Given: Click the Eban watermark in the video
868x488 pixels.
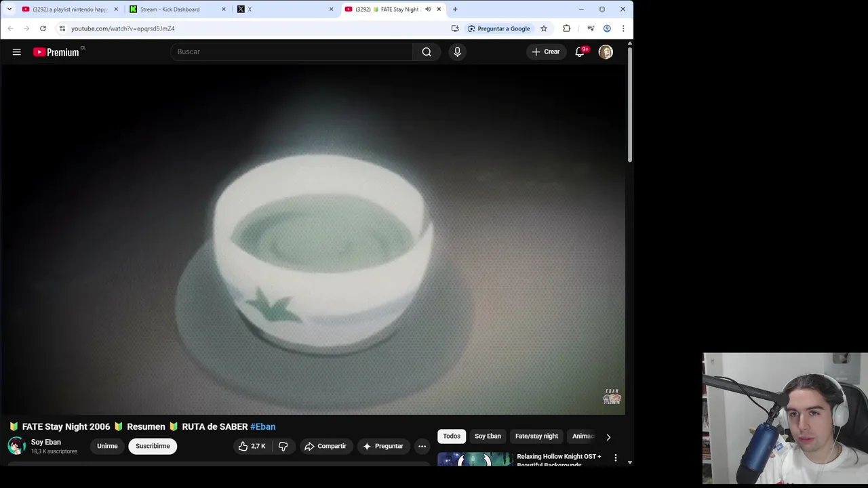Looking at the screenshot, I should pos(612,396).
